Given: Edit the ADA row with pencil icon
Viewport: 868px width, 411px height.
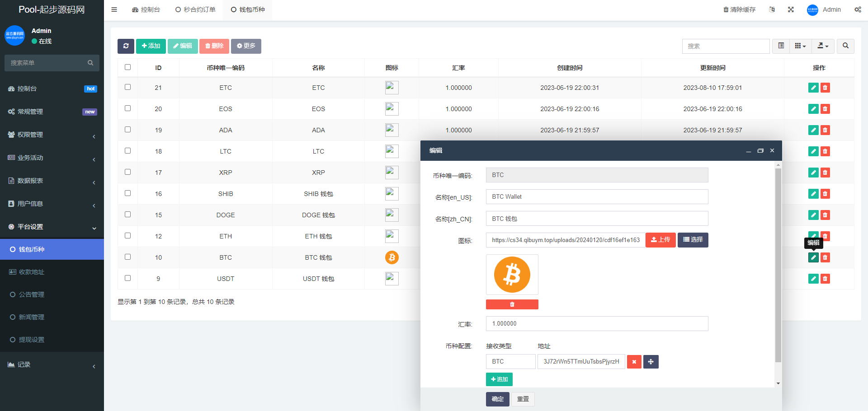Looking at the screenshot, I should 813,130.
